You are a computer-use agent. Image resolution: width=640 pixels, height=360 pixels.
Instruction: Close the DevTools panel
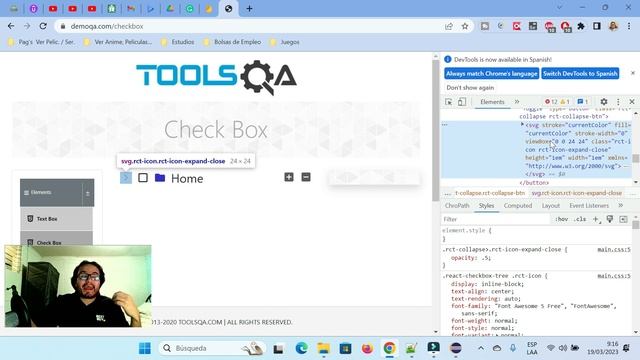(x=632, y=102)
